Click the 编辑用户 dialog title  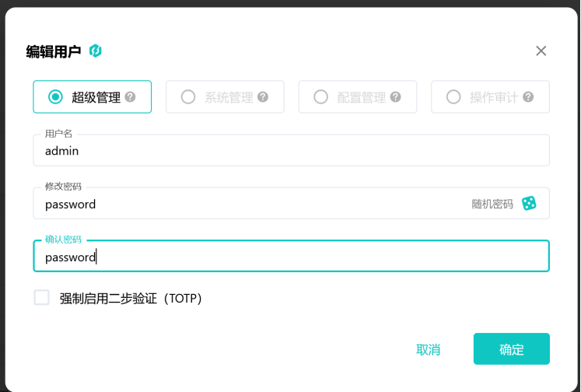coord(54,51)
